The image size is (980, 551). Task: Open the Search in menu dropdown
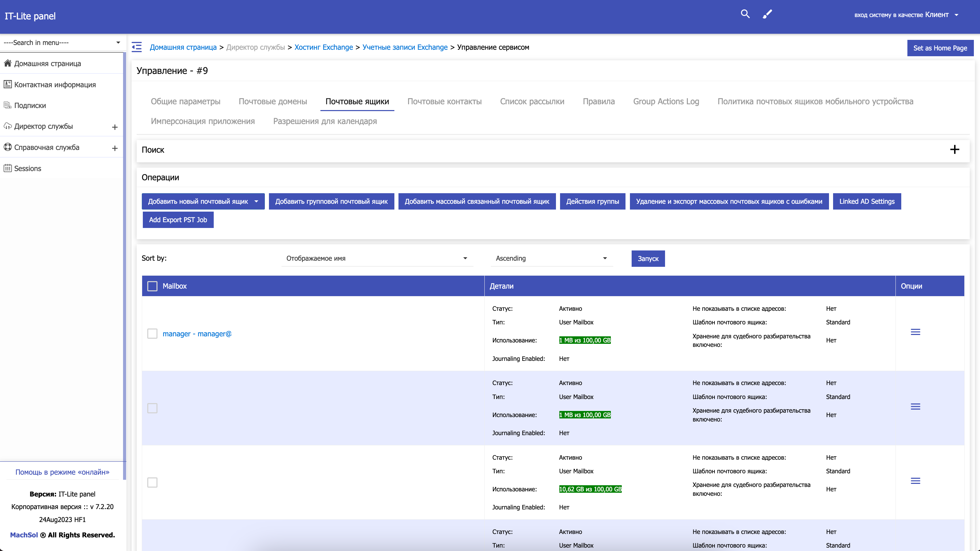62,43
